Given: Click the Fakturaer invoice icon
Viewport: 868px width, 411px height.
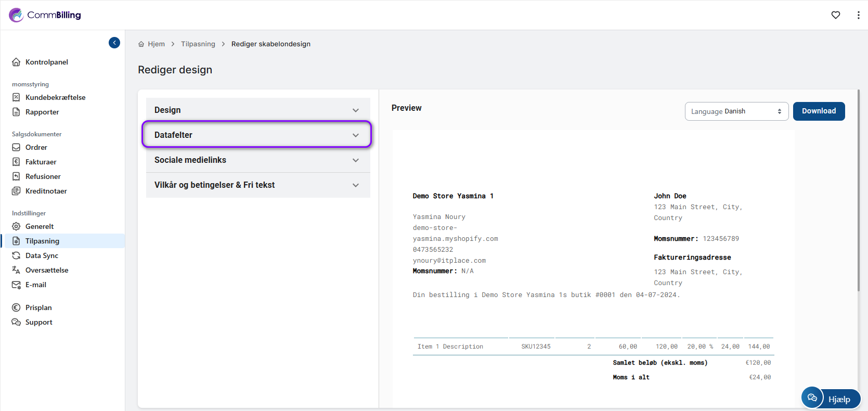Looking at the screenshot, I should click(x=16, y=162).
